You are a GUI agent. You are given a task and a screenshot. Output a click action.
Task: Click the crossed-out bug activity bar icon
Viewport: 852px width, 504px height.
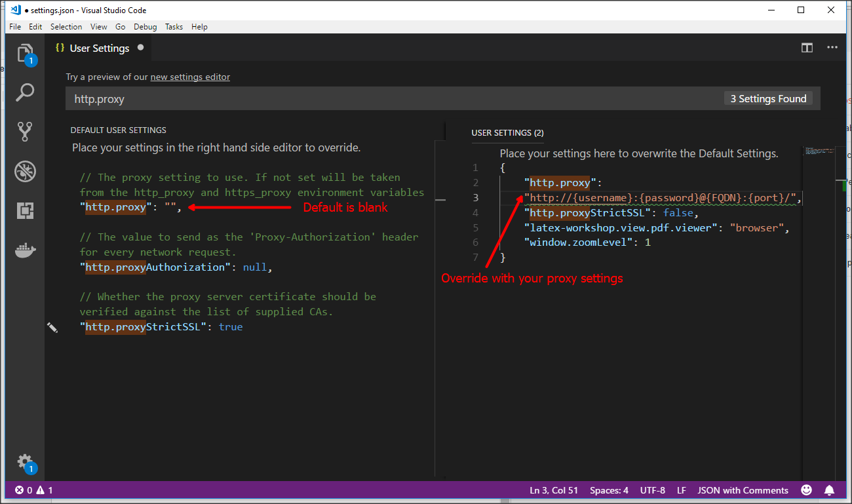[25, 171]
